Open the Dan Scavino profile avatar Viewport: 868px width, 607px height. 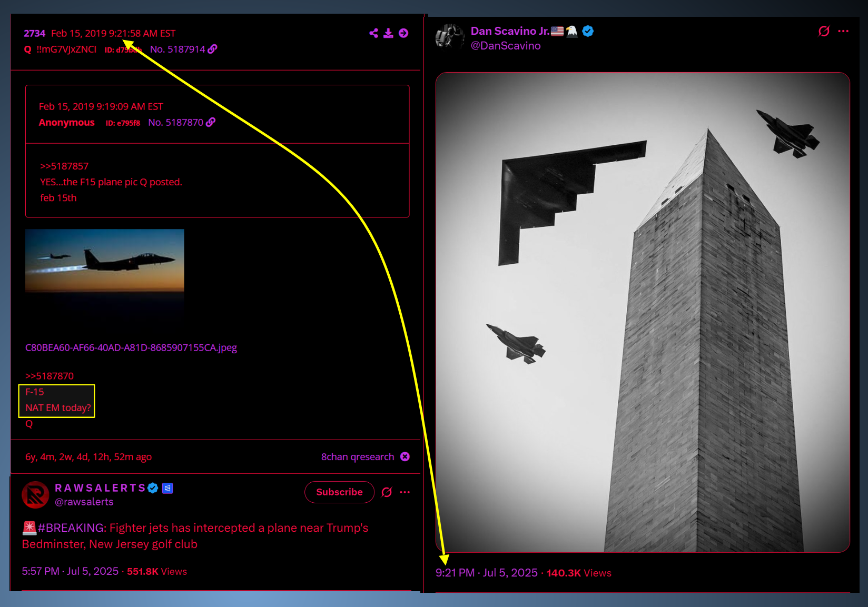pos(449,36)
